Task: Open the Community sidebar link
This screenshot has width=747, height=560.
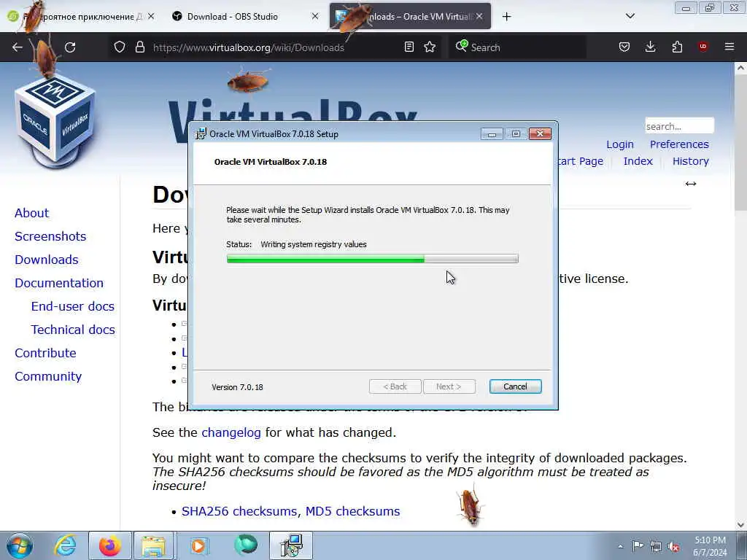Action: click(48, 376)
